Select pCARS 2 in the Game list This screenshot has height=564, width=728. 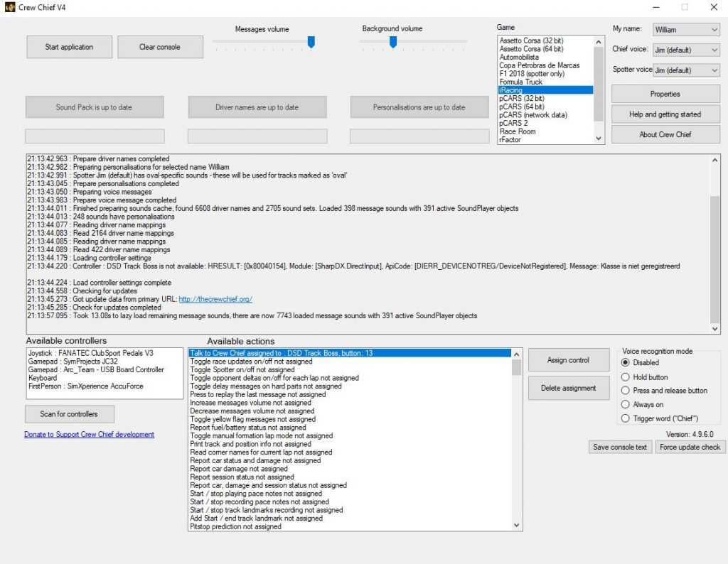tap(513, 123)
